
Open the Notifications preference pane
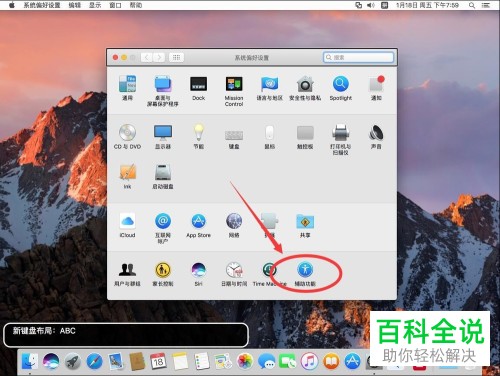[376, 88]
